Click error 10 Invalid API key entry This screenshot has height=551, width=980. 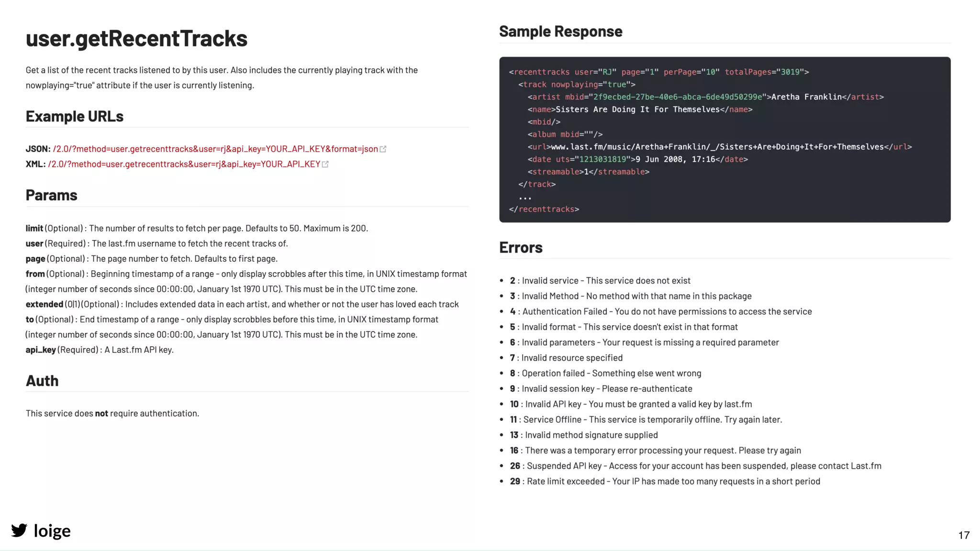[x=632, y=404]
